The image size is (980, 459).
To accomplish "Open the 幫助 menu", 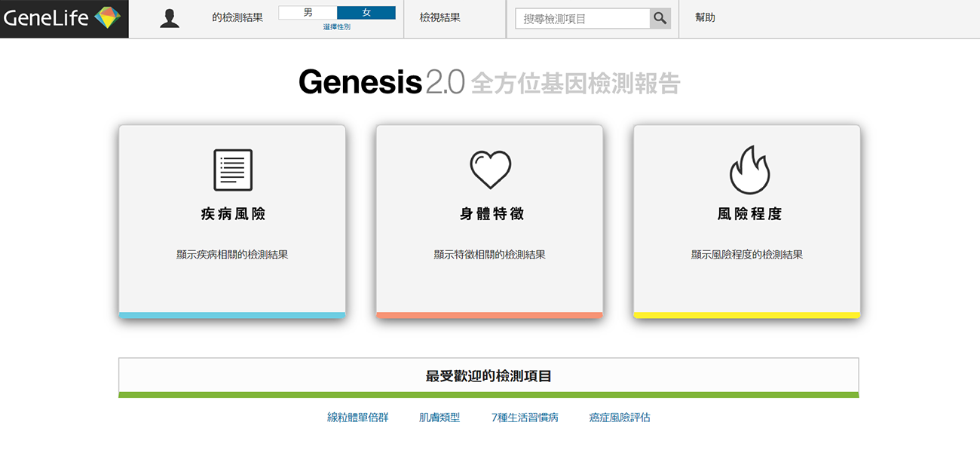I will pos(705,17).
